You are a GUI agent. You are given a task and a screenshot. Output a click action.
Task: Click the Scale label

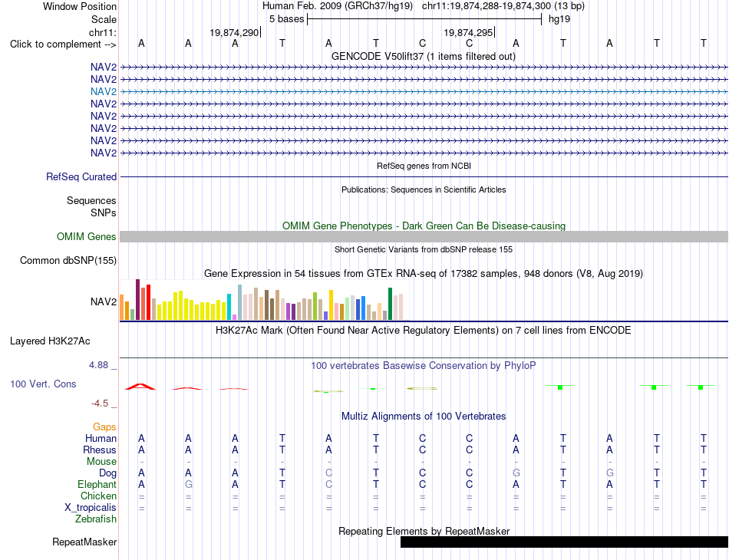tap(104, 19)
